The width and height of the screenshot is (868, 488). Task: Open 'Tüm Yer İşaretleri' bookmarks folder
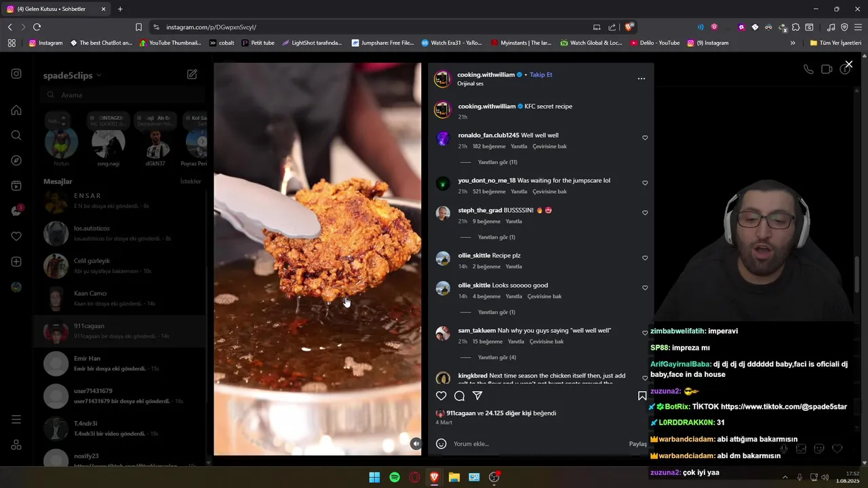tap(835, 43)
